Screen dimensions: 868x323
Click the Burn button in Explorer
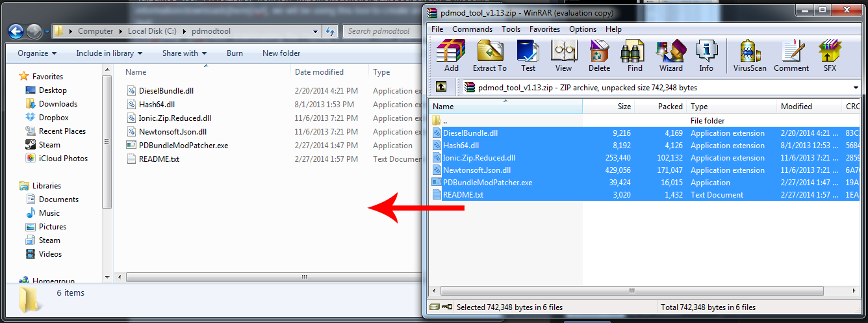click(235, 53)
